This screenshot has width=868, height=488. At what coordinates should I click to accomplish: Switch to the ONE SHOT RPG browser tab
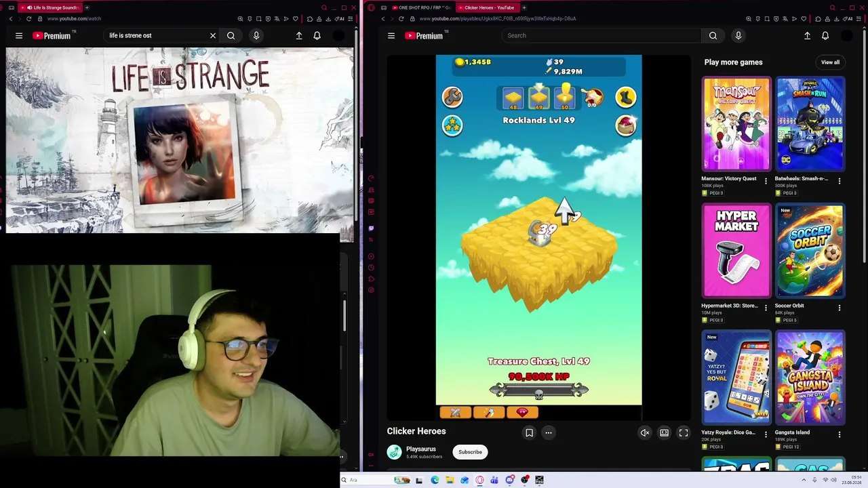420,7
